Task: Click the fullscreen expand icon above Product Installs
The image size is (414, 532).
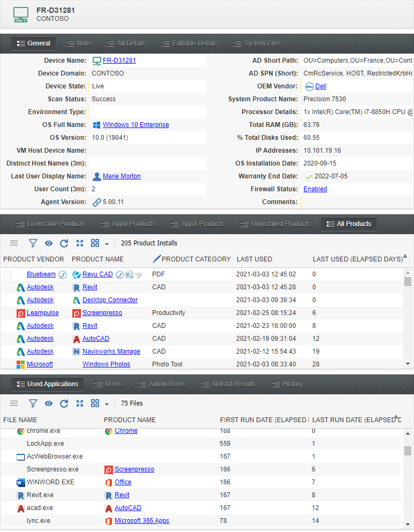Action: click(80, 243)
